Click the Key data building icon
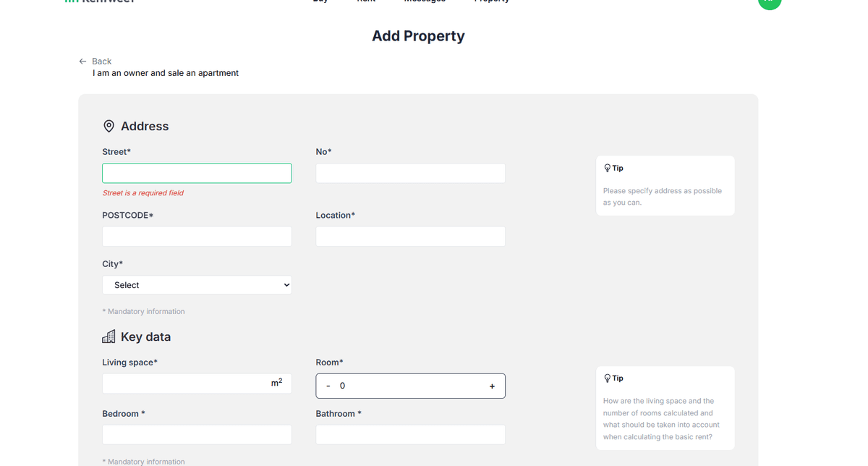The width and height of the screenshot is (868, 466). point(109,336)
